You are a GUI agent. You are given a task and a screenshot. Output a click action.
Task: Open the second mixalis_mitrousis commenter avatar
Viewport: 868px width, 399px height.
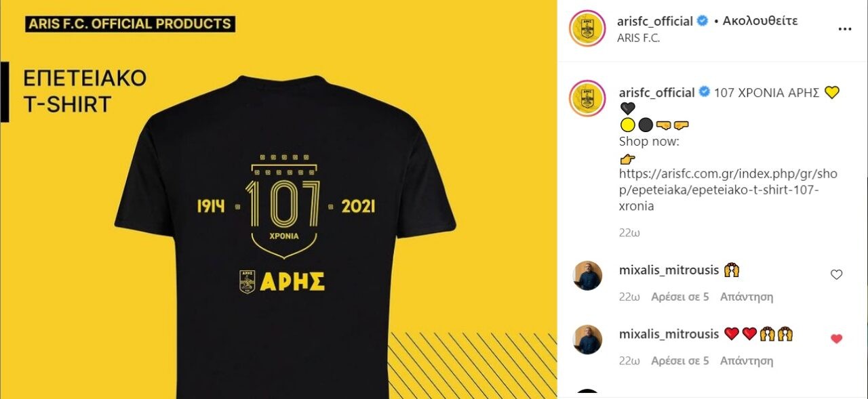tap(587, 339)
